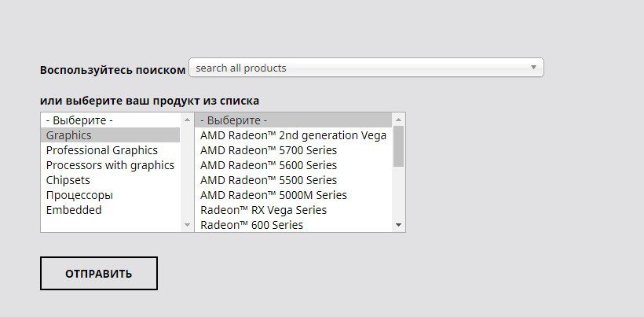Select the Процессоры category
644x317 pixels.
[x=110, y=195]
